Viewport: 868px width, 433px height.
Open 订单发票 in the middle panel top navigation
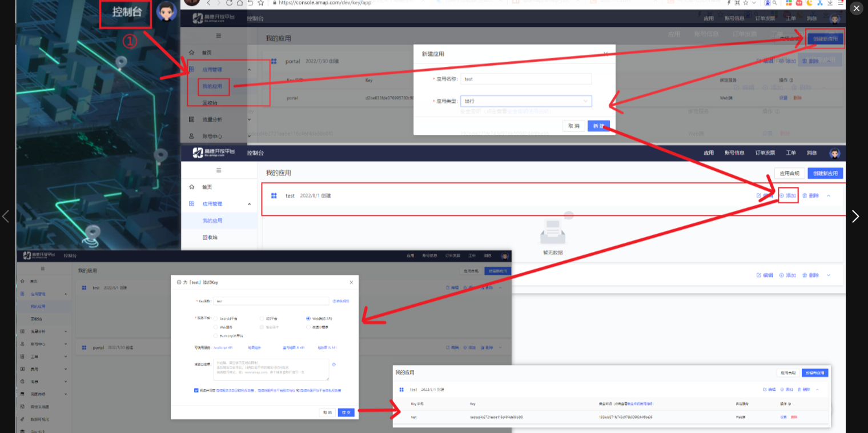tap(765, 153)
